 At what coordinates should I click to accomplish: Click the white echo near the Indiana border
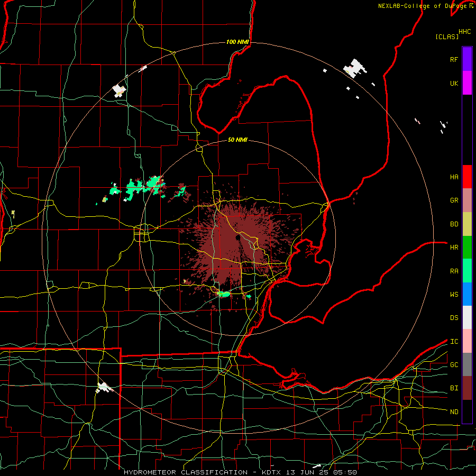click(104, 388)
